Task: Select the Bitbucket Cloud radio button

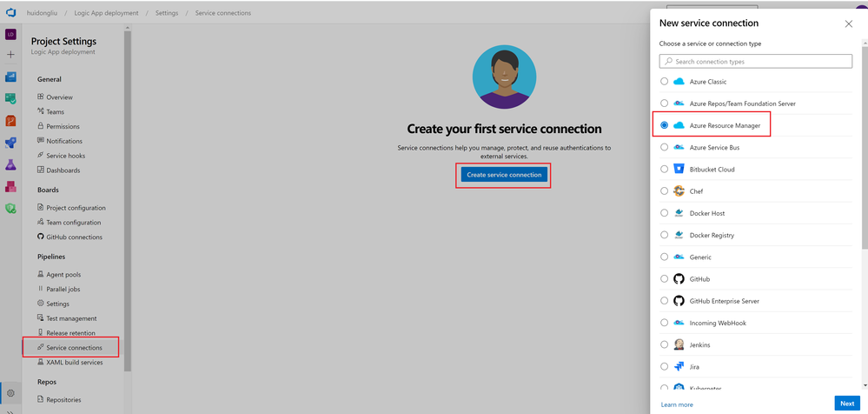Action: pyautogui.click(x=665, y=169)
